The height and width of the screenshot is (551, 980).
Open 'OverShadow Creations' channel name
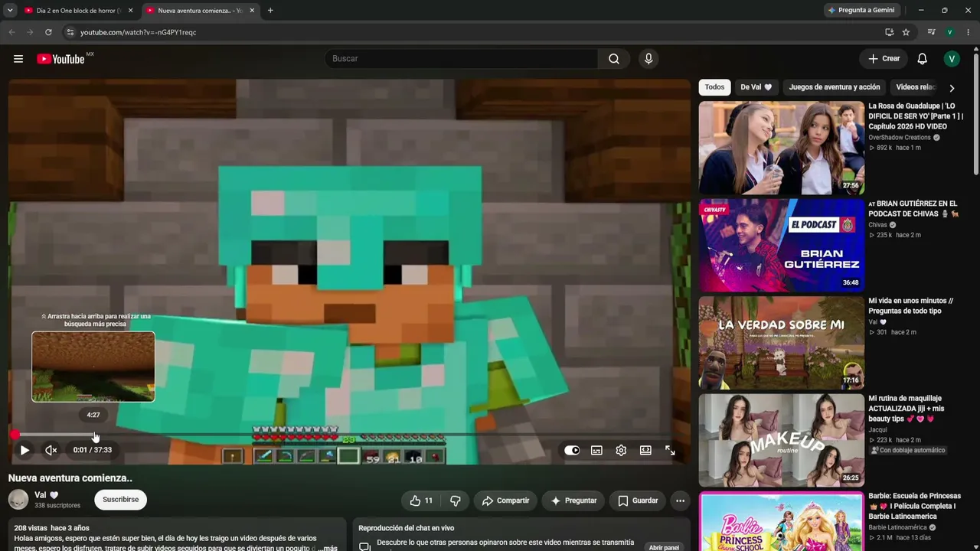[900, 138]
